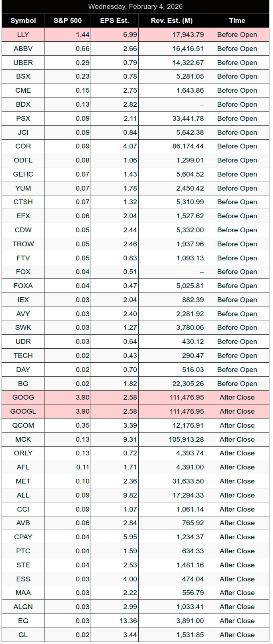The width and height of the screenshot is (273, 644).
Task: Select the FOXA ticker symbol
Action: pyautogui.click(x=23, y=286)
